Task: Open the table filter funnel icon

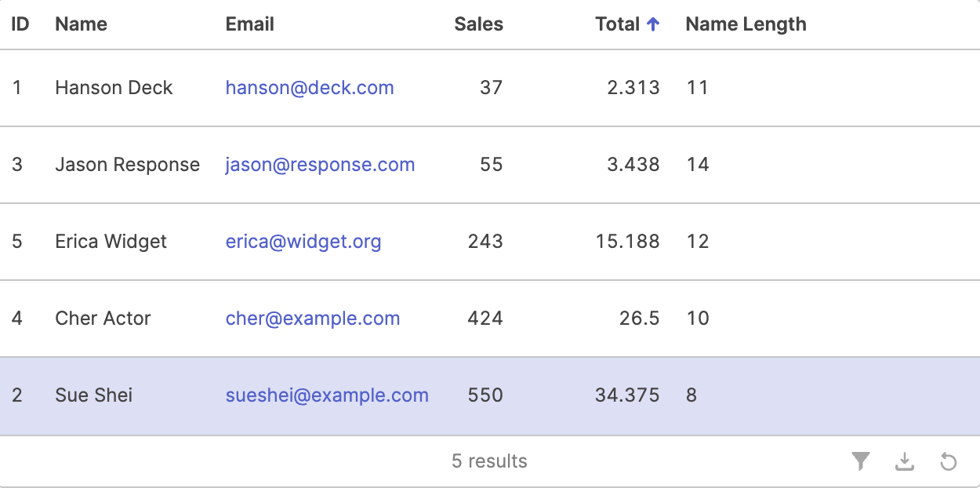Action: click(x=861, y=461)
